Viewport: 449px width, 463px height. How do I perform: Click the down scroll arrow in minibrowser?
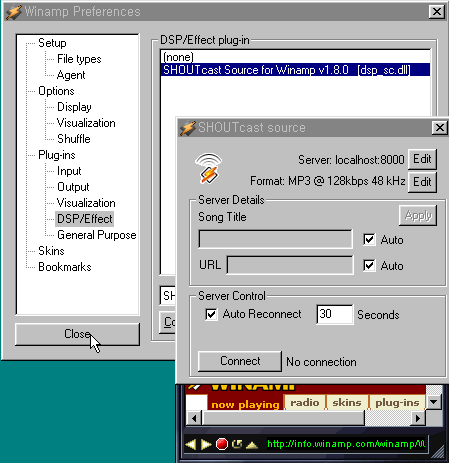click(x=434, y=402)
